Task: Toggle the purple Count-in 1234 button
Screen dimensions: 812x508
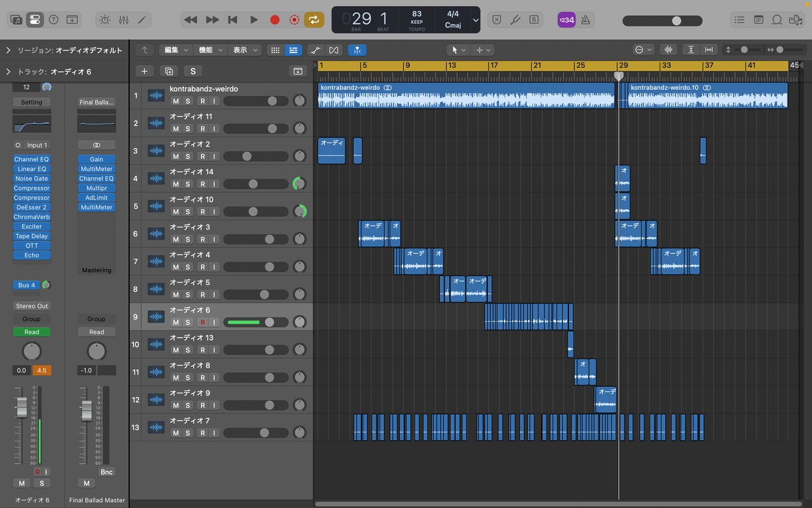Action: tap(566, 20)
